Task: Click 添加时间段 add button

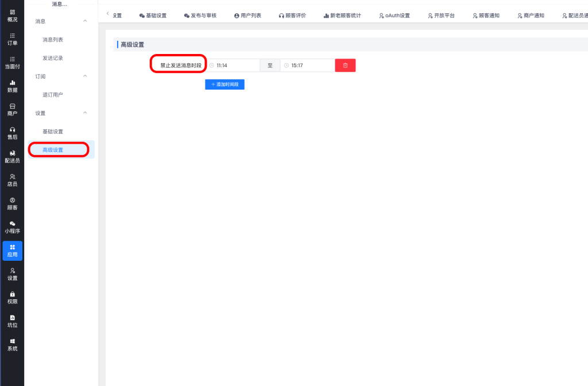Action: [x=225, y=84]
